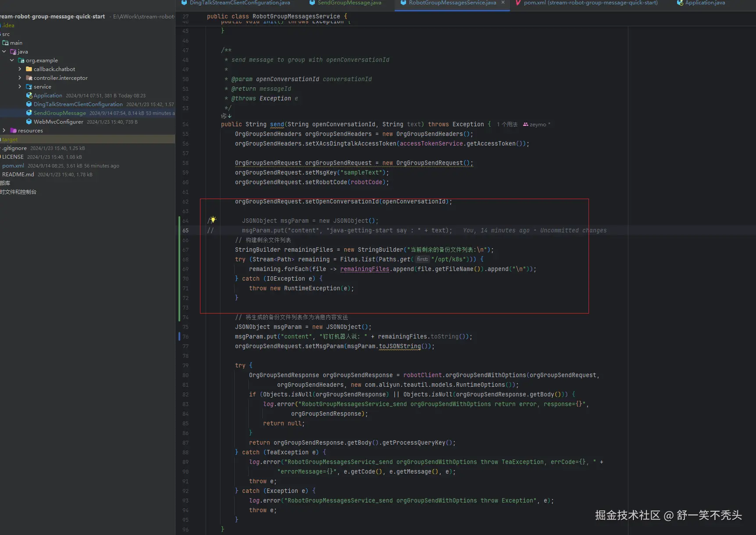Click robotClient on line 80
The height and width of the screenshot is (535, 756).
point(422,375)
